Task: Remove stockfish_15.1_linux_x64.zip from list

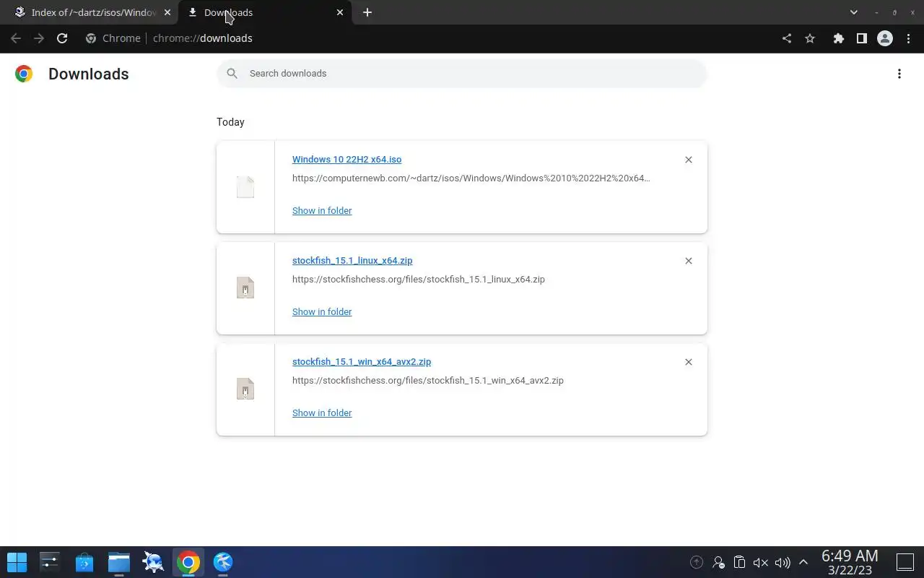Action: (689, 261)
